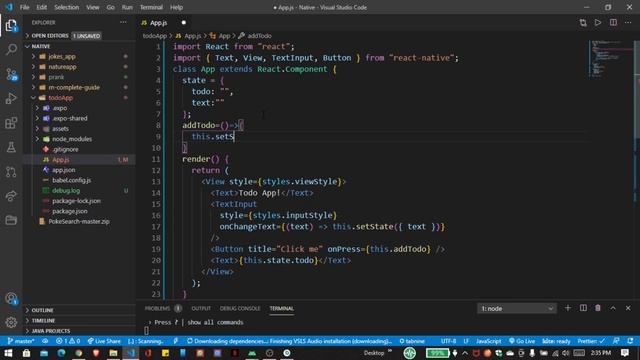Open the Windows Start menu
640x360 pixels.
pyautogui.click(x=8, y=353)
